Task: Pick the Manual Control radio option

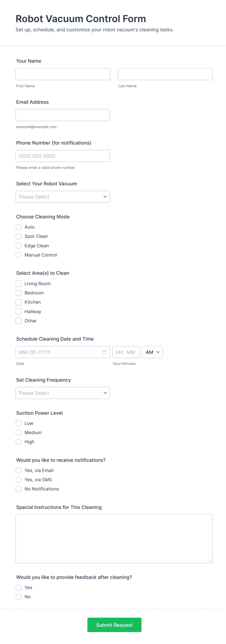Action: coord(18,255)
